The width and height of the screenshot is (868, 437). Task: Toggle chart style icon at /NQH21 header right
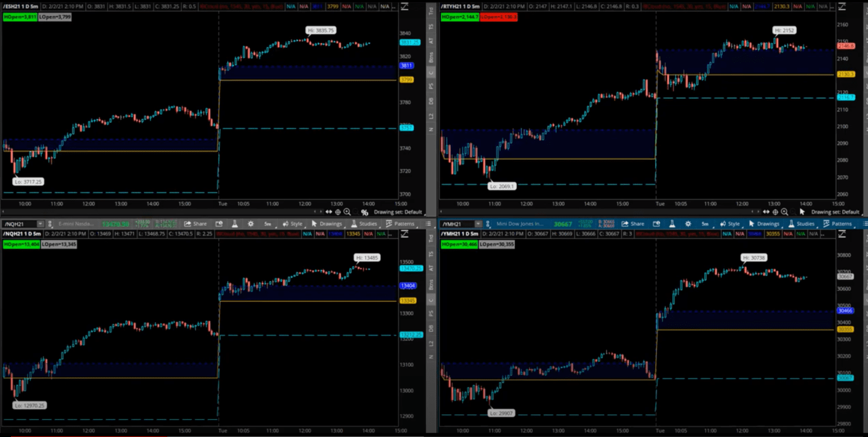click(405, 234)
